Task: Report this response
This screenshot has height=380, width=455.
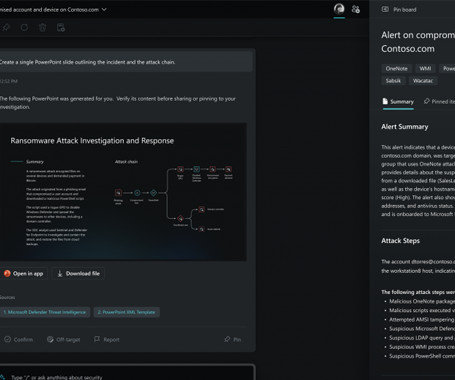Action: [107, 339]
